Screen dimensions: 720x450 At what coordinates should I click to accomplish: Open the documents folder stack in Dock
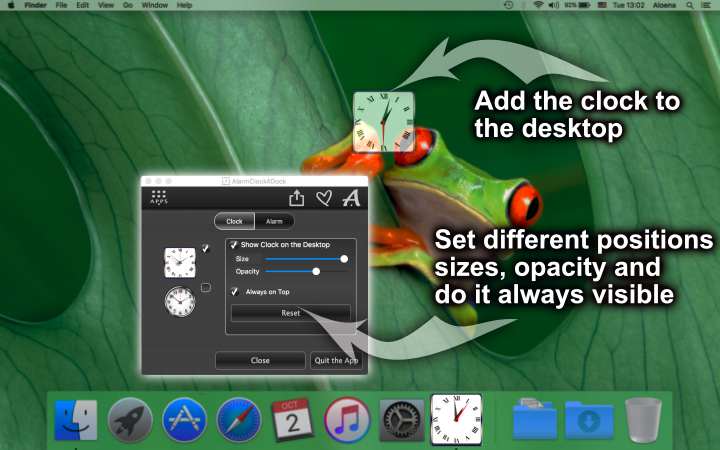click(534, 419)
